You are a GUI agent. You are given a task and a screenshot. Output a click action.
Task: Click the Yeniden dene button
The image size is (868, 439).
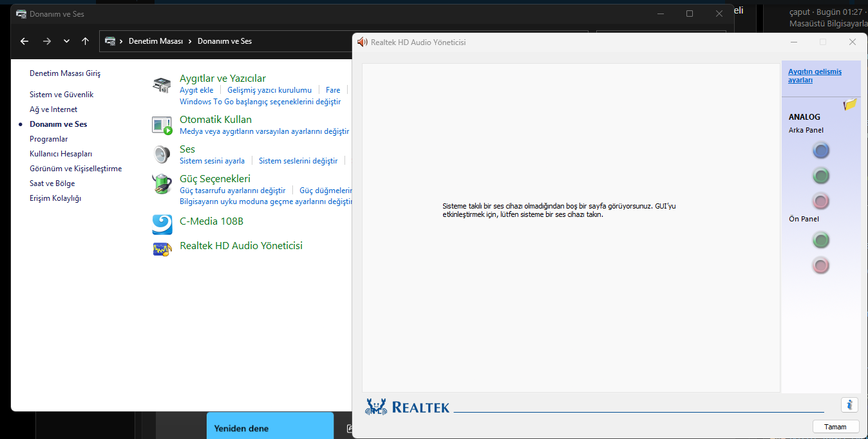point(270,426)
